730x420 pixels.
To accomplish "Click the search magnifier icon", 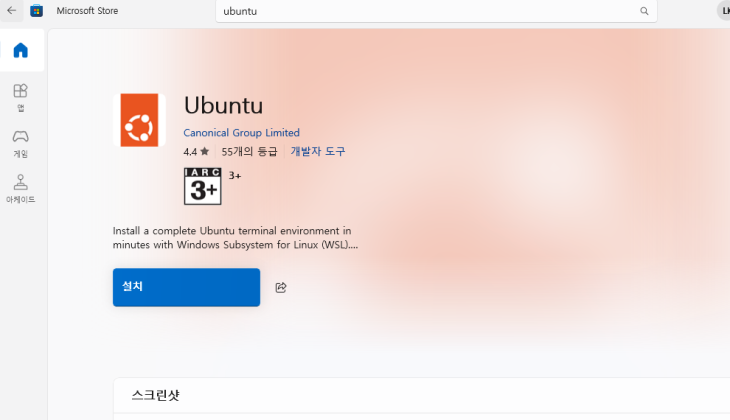I will point(644,11).
